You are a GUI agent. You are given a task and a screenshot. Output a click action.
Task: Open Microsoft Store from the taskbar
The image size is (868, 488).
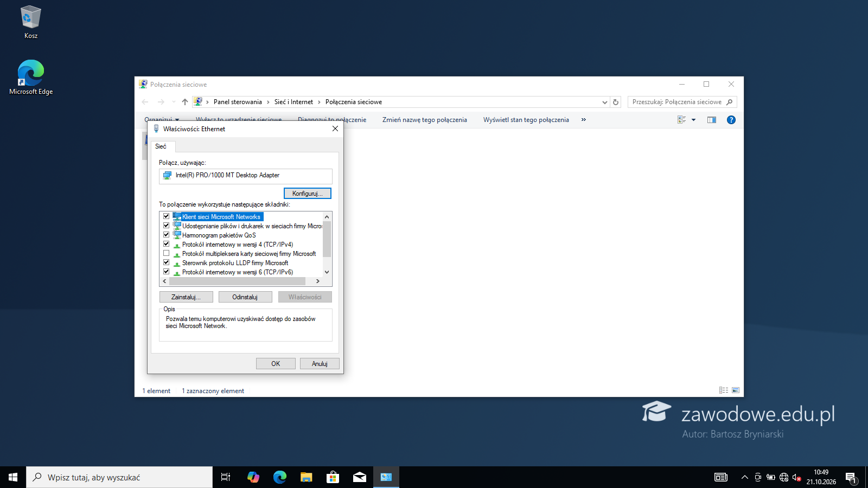333,477
